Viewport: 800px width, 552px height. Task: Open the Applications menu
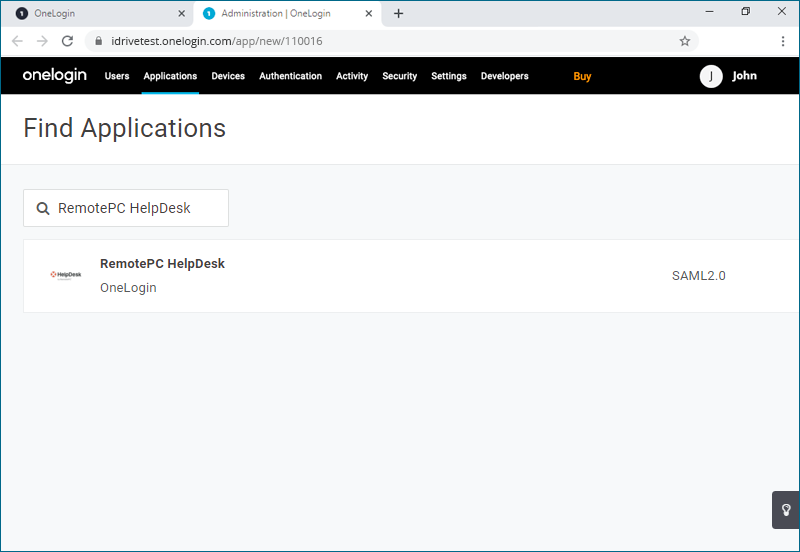click(170, 76)
